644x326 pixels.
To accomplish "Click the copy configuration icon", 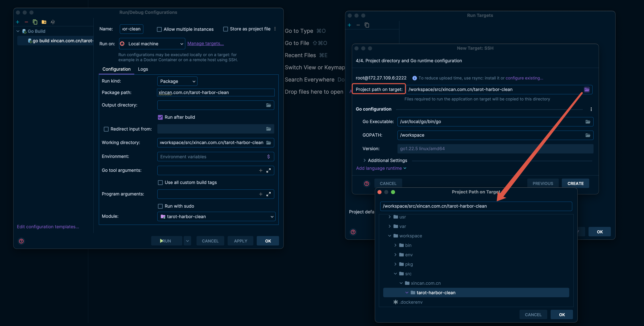I will (35, 22).
